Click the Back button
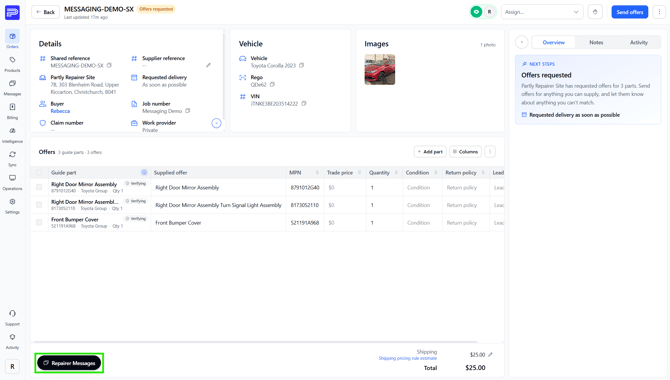 coord(45,12)
